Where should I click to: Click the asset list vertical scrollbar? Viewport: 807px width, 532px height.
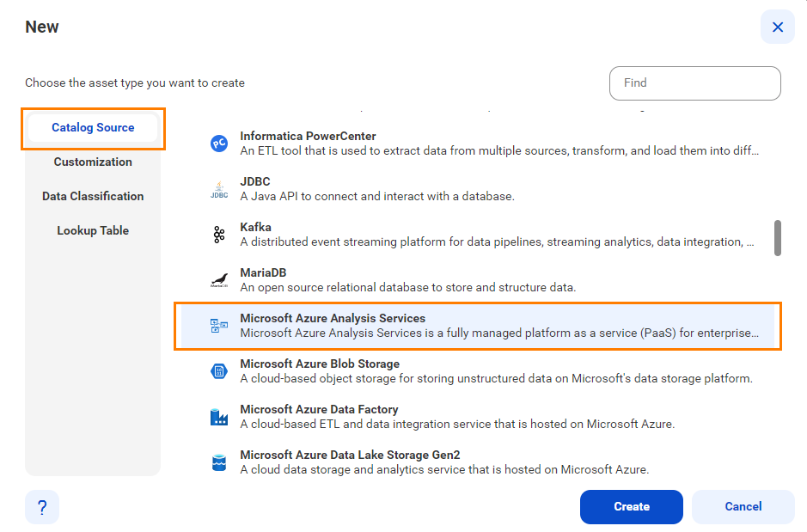(x=778, y=238)
